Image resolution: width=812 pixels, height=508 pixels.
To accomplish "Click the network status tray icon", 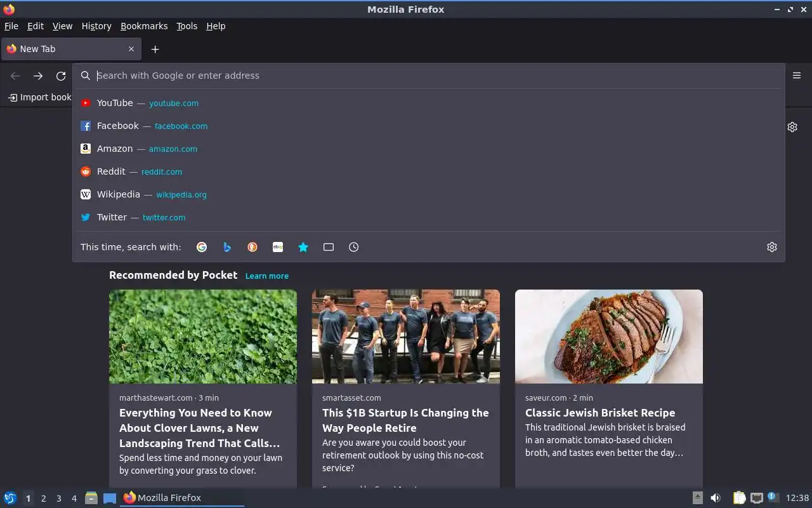I will [x=756, y=498].
